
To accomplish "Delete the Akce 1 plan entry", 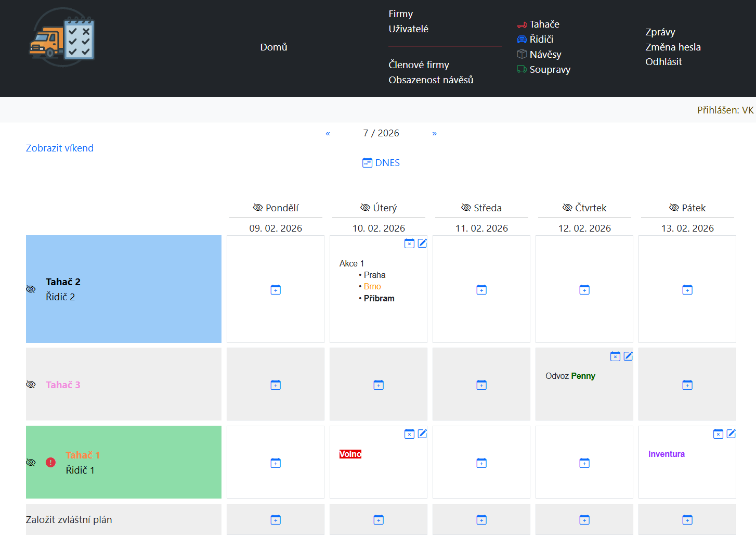I will [409, 244].
